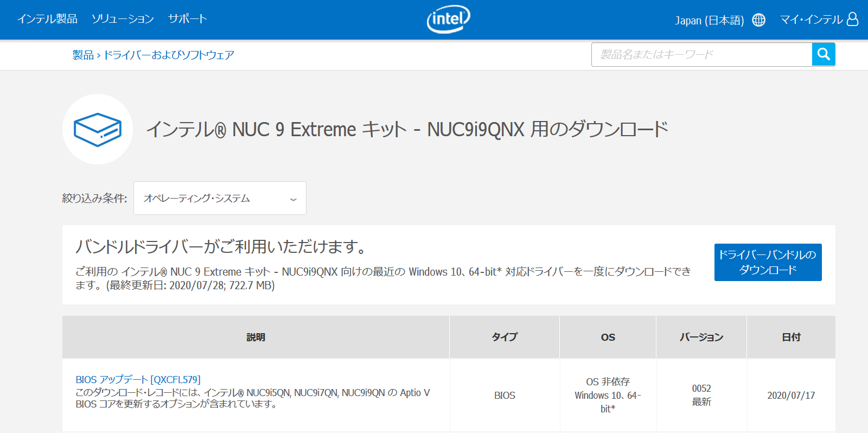Focus the 製品名またはキーワード search field
This screenshot has width=868, height=433.
coord(701,54)
